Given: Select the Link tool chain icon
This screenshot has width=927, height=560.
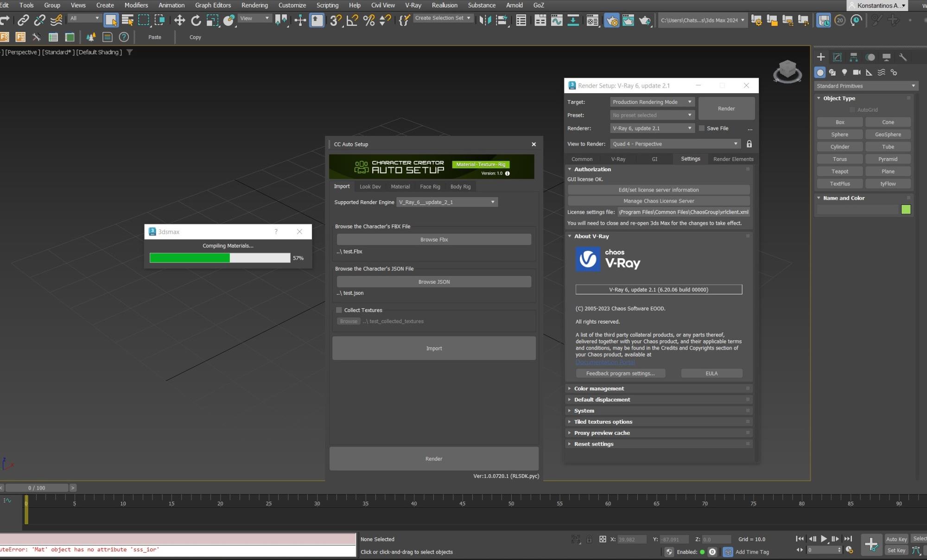Looking at the screenshot, I should (23, 20).
